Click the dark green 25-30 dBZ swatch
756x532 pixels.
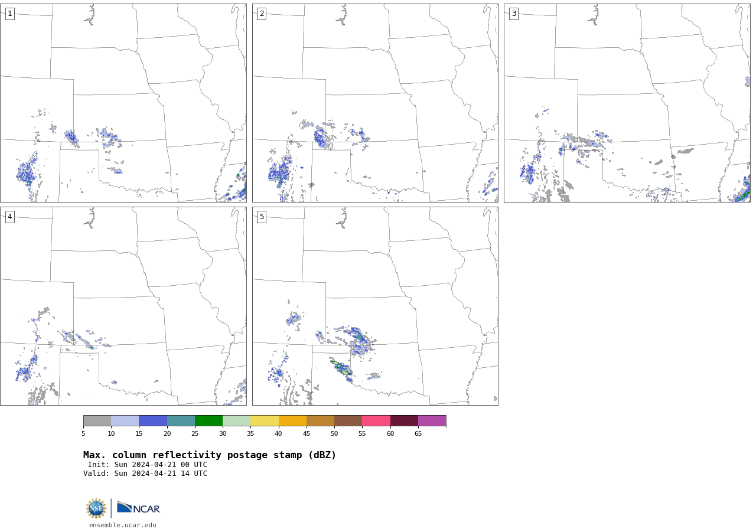click(208, 420)
